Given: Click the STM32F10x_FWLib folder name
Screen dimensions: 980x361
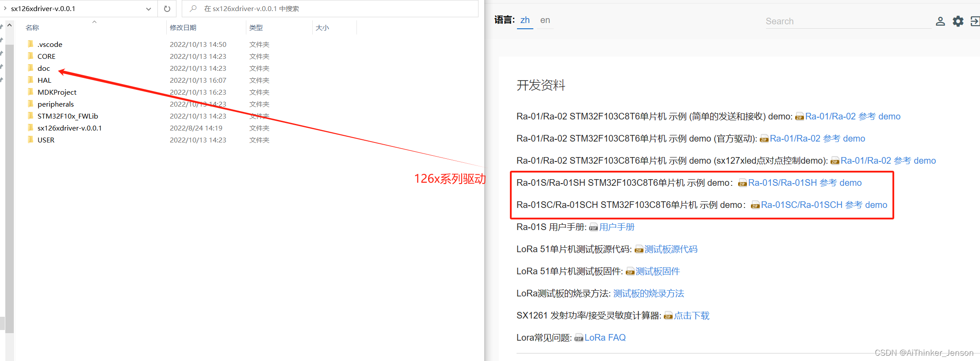Looking at the screenshot, I should point(68,116).
